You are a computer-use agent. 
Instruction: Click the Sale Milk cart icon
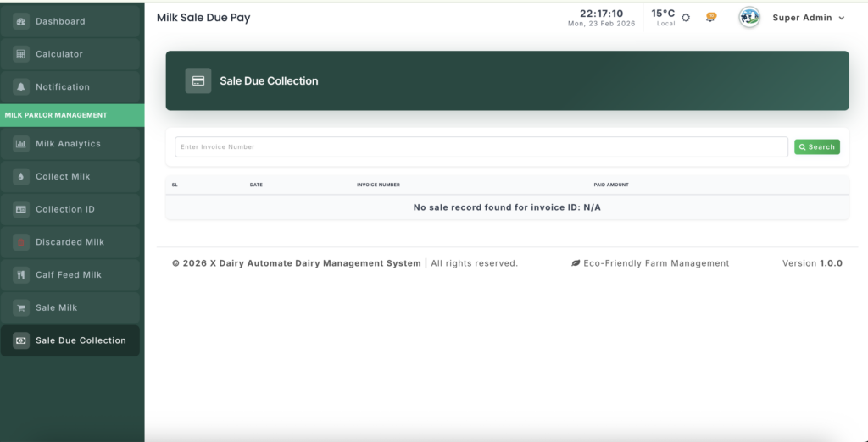coord(21,308)
